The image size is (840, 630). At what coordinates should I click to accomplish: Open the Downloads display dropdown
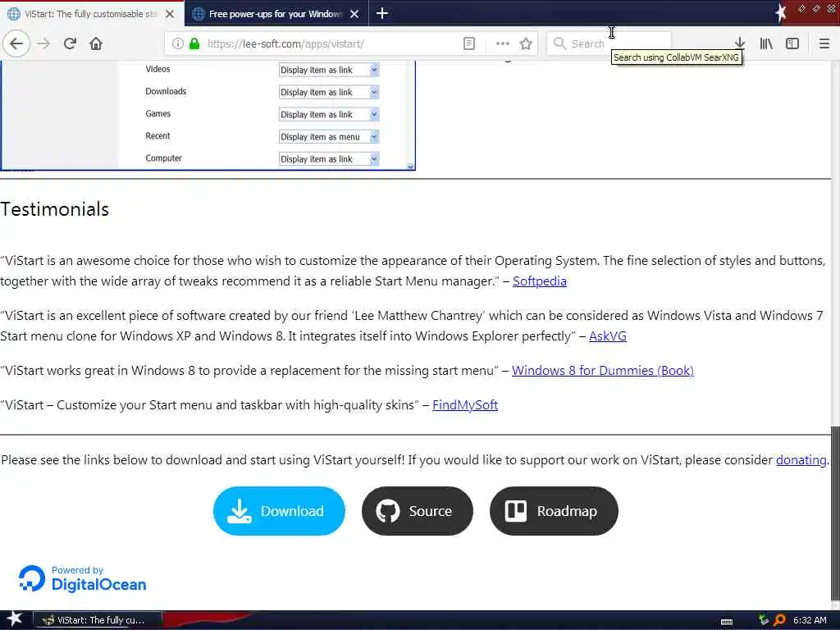click(328, 92)
